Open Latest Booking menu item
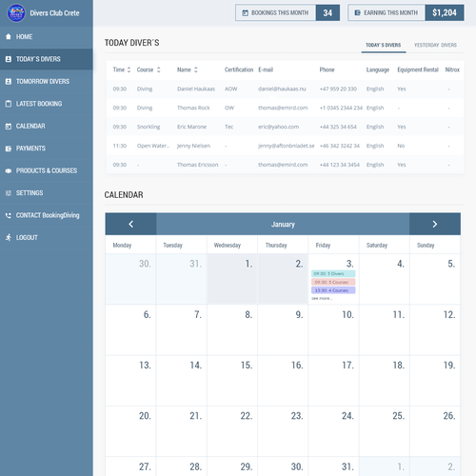Image resolution: width=476 pixels, height=476 pixels. 47,104
